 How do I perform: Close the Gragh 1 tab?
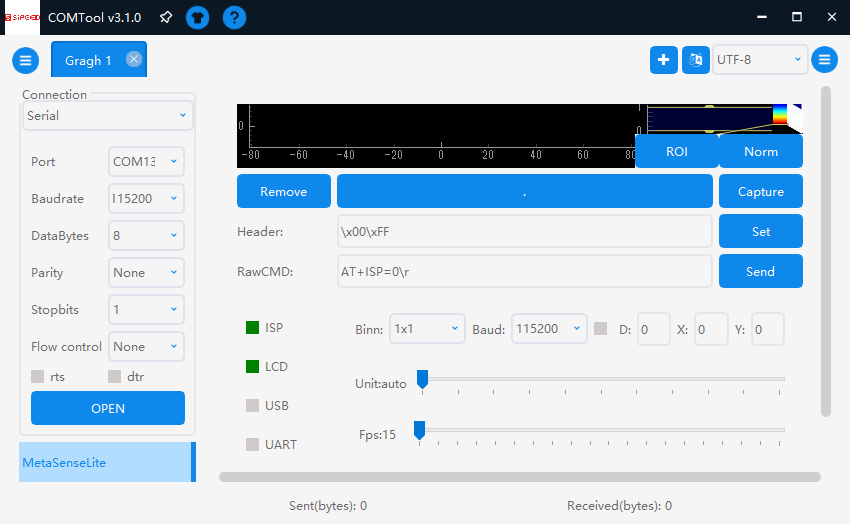134,59
